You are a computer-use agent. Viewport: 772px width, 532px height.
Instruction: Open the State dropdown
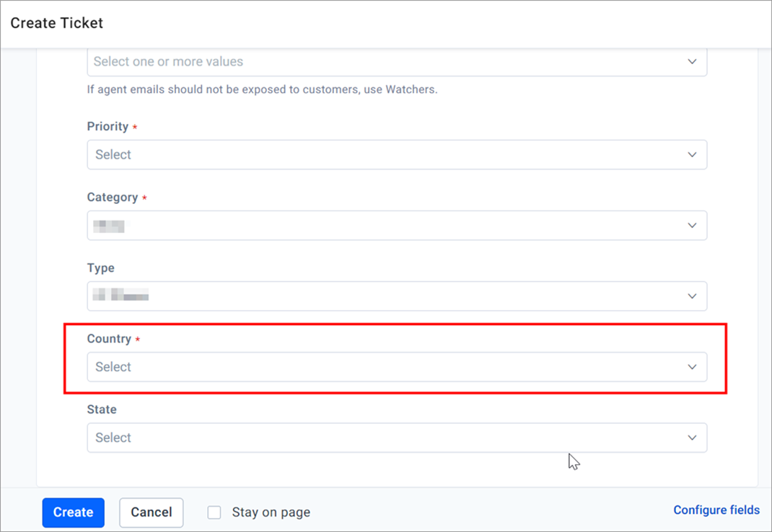[397, 438]
